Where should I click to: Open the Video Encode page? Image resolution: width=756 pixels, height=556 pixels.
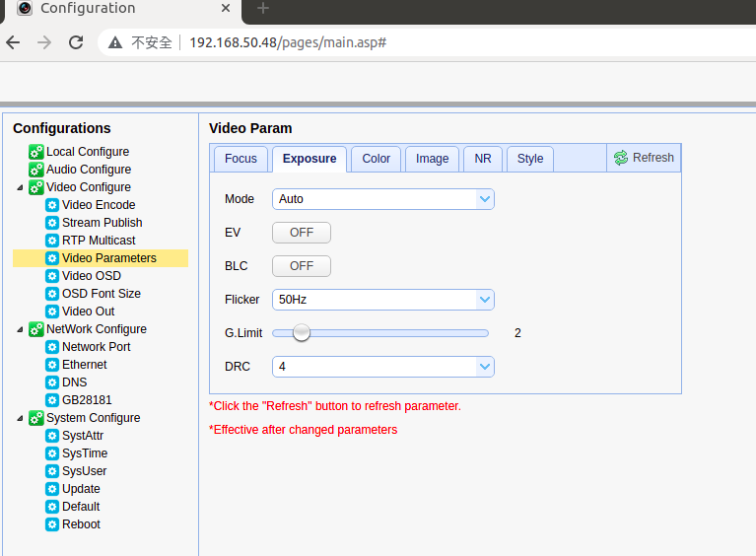click(x=99, y=205)
